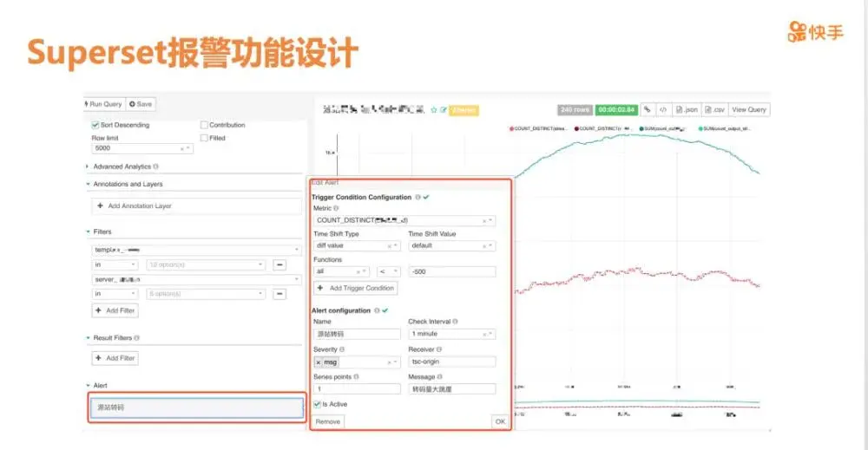Viewport: 868px width, 450px height.
Task: Open the server_ filter column dropdown
Action: (x=196, y=280)
